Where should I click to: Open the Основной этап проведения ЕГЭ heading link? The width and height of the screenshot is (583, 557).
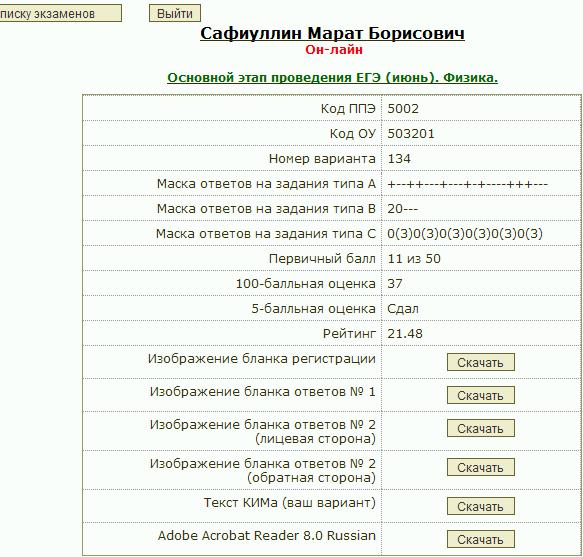pos(332,78)
